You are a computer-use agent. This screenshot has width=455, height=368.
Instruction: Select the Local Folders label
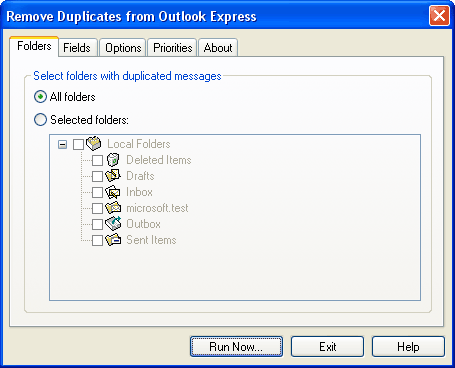pyautogui.click(x=139, y=144)
